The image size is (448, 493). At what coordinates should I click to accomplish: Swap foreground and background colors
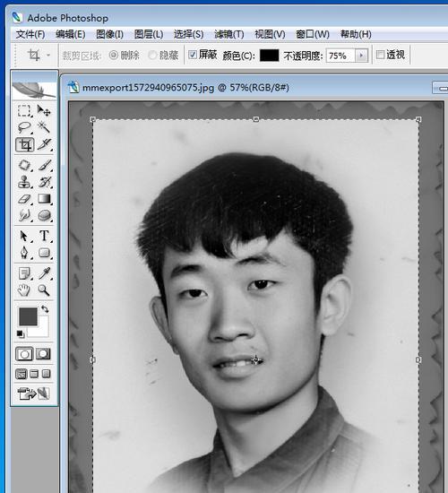point(45,309)
